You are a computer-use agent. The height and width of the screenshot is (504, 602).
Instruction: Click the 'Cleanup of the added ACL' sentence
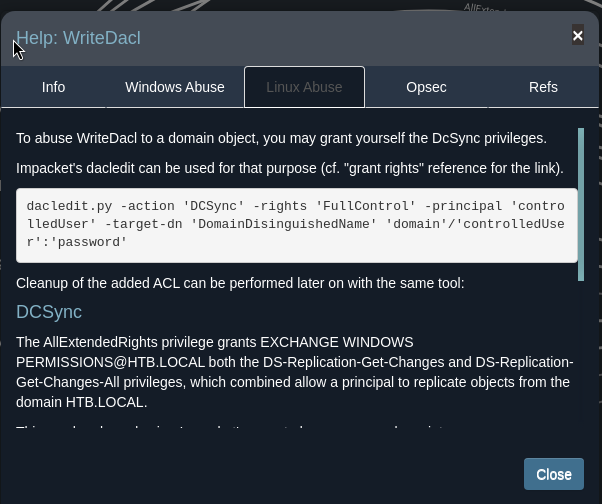(240, 283)
